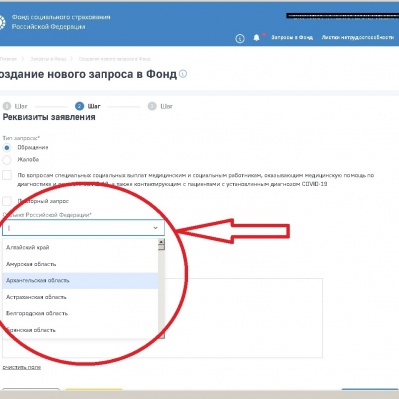Click "очистить поле" link
The height and width of the screenshot is (399, 399).
22,367
